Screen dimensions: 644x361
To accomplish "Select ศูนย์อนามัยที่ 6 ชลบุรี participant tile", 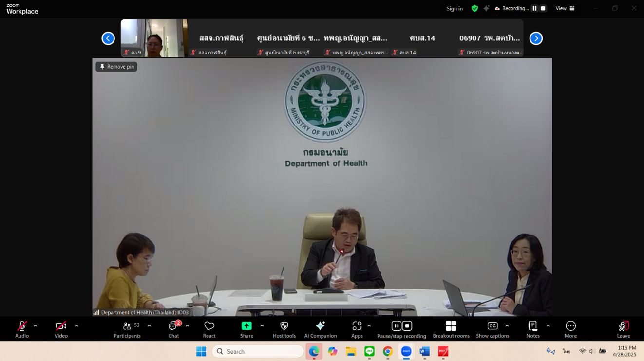I will coord(288,38).
